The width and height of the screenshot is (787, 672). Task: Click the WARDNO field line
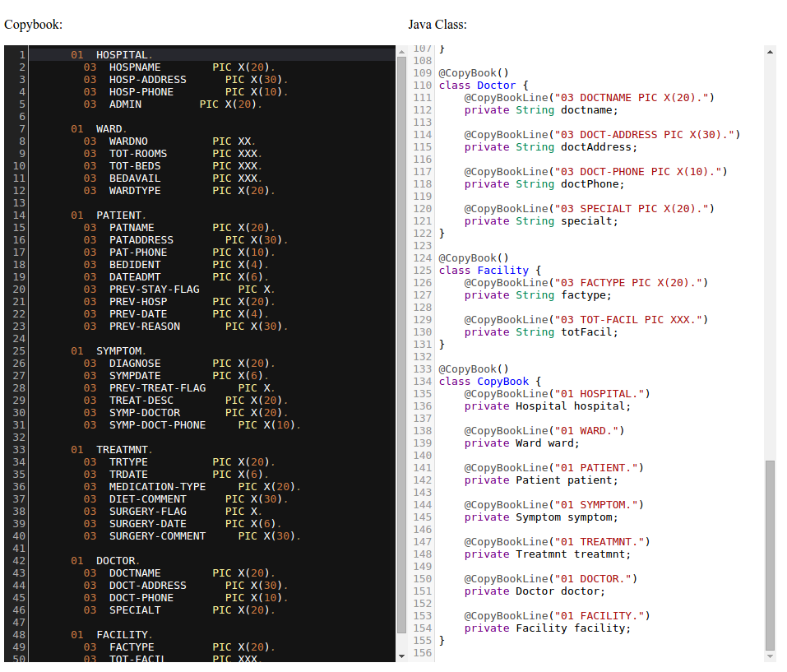(x=169, y=141)
